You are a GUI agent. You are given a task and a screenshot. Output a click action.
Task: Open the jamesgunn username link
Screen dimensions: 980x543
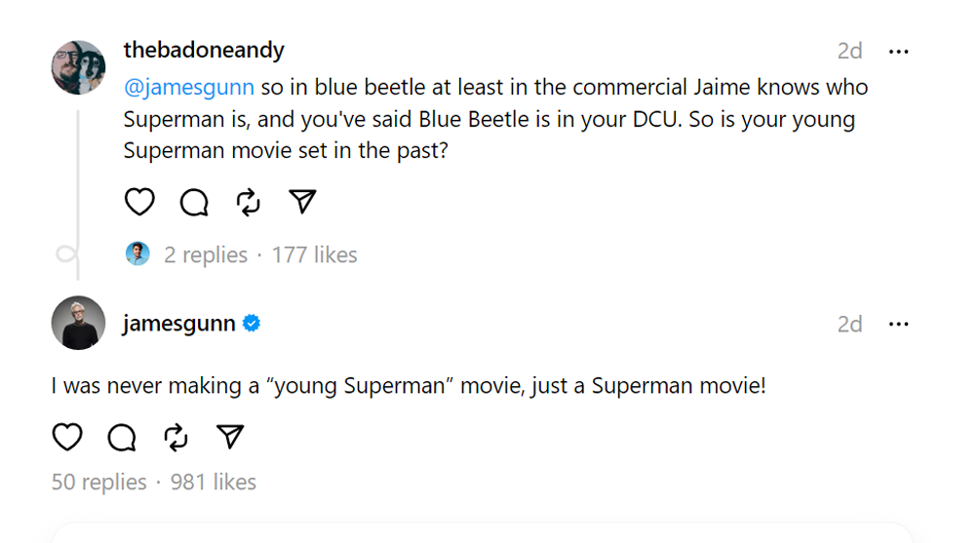[x=179, y=324]
